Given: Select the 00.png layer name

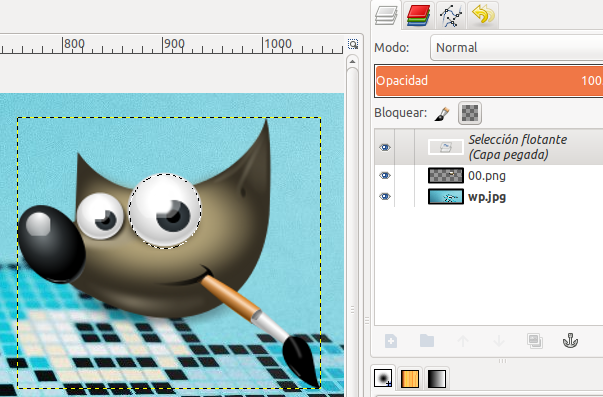Looking at the screenshot, I should click(486, 176).
